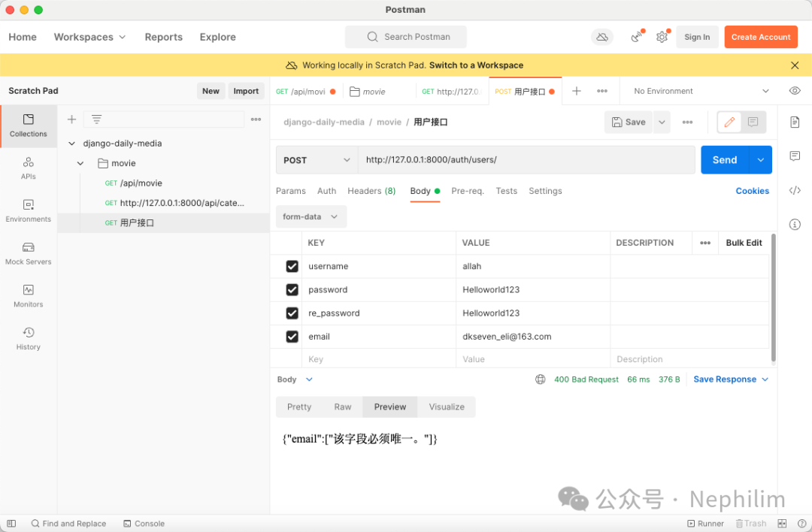This screenshot has height=532, width=812.
Task: Switch to the pencil edit mode
Action: click(729, 122)
